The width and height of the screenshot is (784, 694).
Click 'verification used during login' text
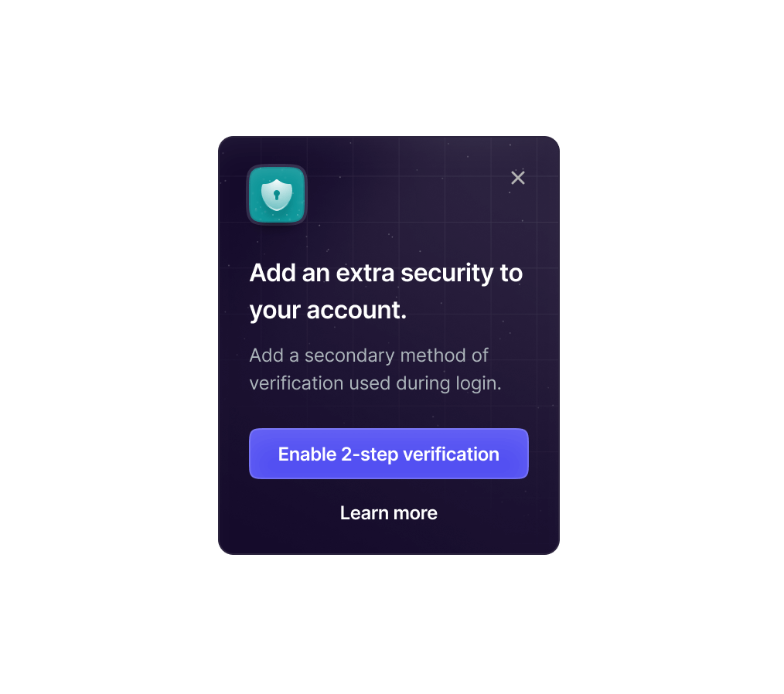tap(375, 383)
